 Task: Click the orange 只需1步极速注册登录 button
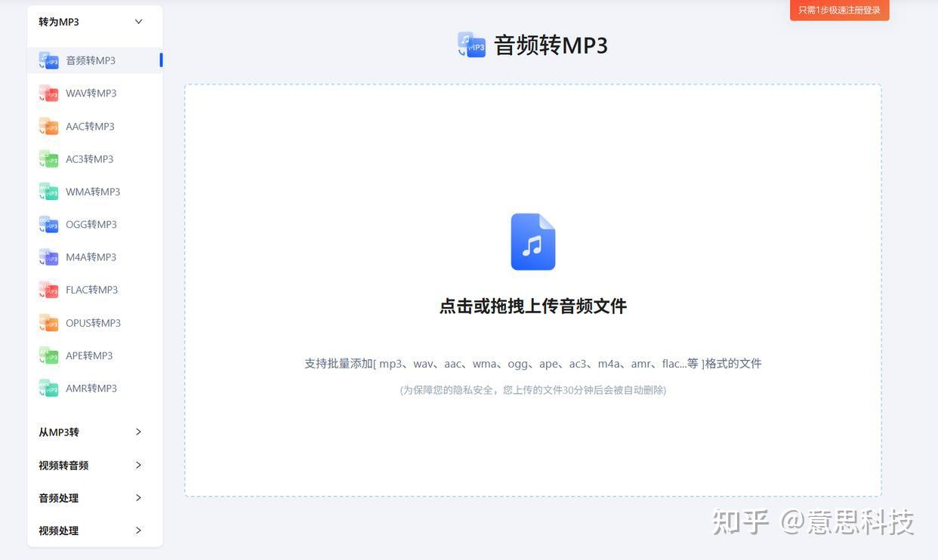pos(839,10)
